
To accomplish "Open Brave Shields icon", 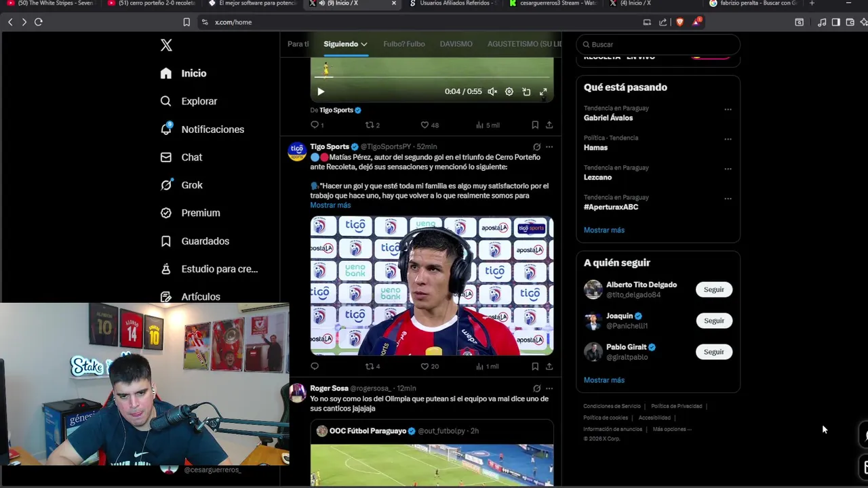I will [679, 22].
